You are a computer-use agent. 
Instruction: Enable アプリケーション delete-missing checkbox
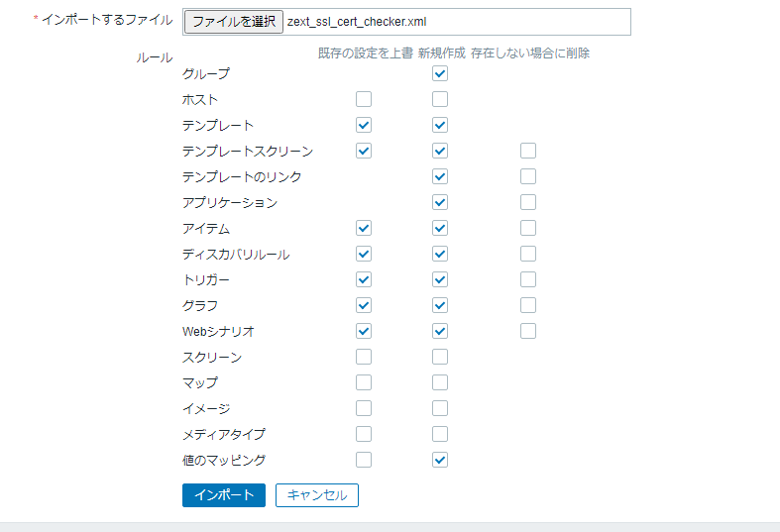[x=528, y=202]
